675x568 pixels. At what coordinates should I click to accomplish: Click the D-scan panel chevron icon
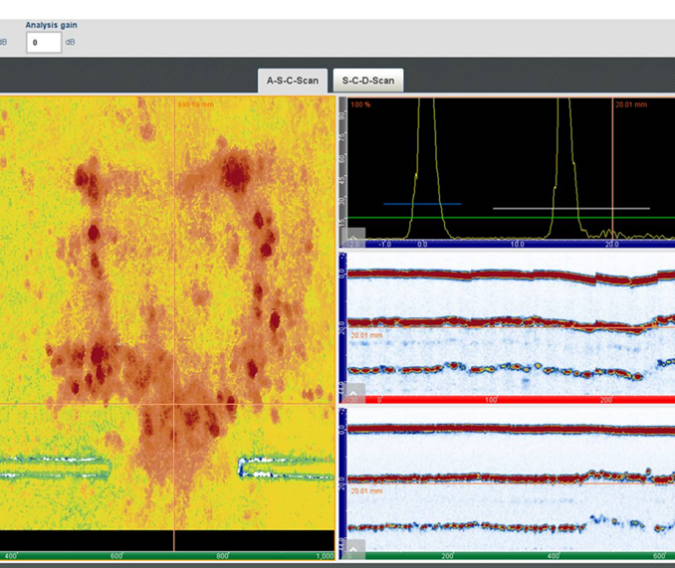(x=355, y=548)
